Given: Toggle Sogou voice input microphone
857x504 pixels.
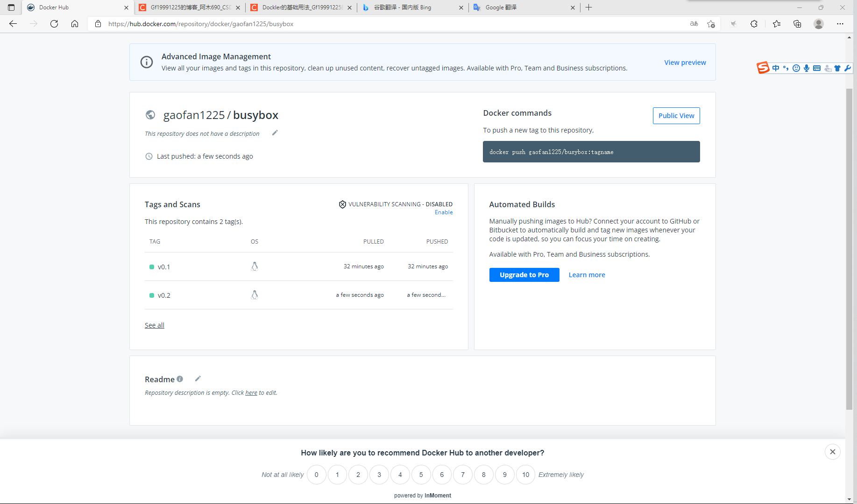Looking at the screenshot, I should (x=807, y=68).
